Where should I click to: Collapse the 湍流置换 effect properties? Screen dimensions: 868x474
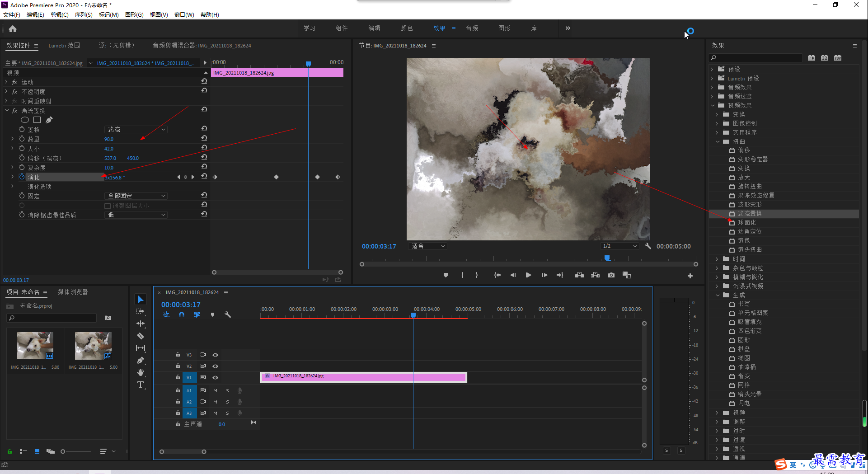point(7,110)
